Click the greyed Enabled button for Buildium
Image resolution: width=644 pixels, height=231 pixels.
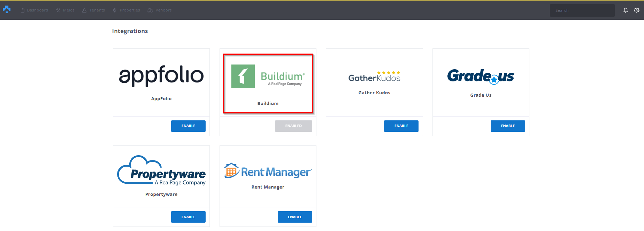293,126
